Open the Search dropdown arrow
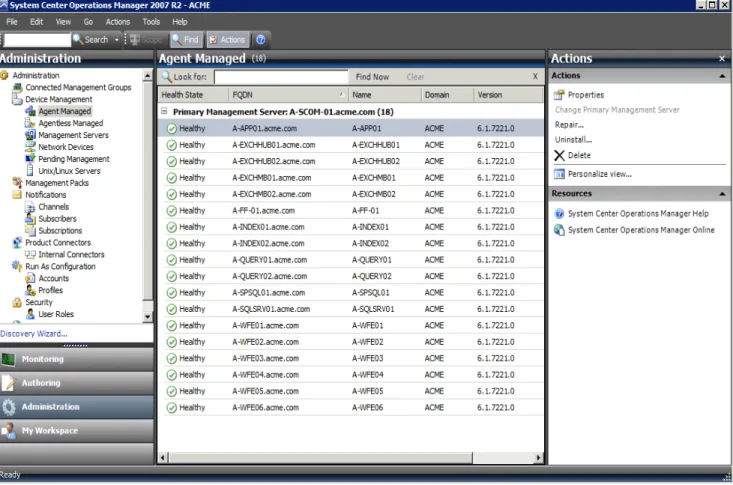The image size is (733, 485). [x=116, y=40]
